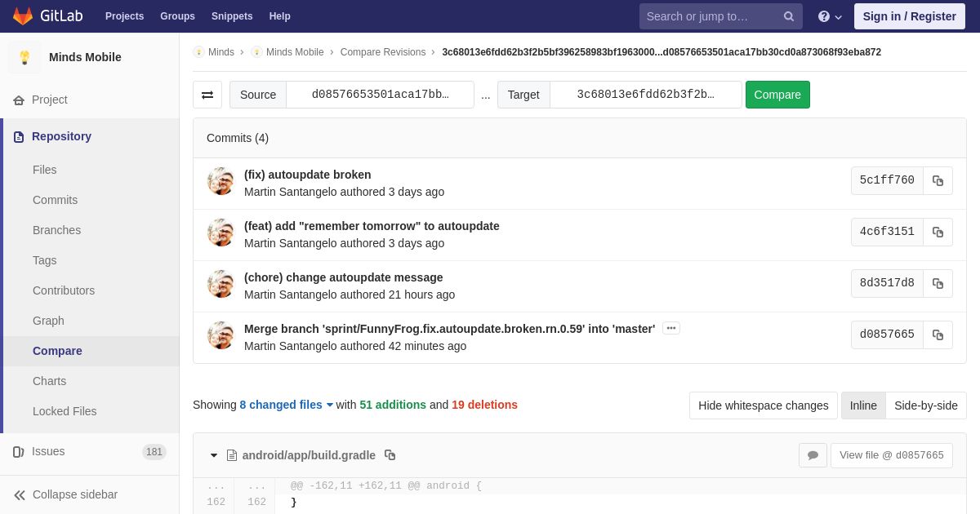Screen dimensions: 980x514
Task: Open '(chore) change autoupdate message' commit
Action: [x=344, y=277]
